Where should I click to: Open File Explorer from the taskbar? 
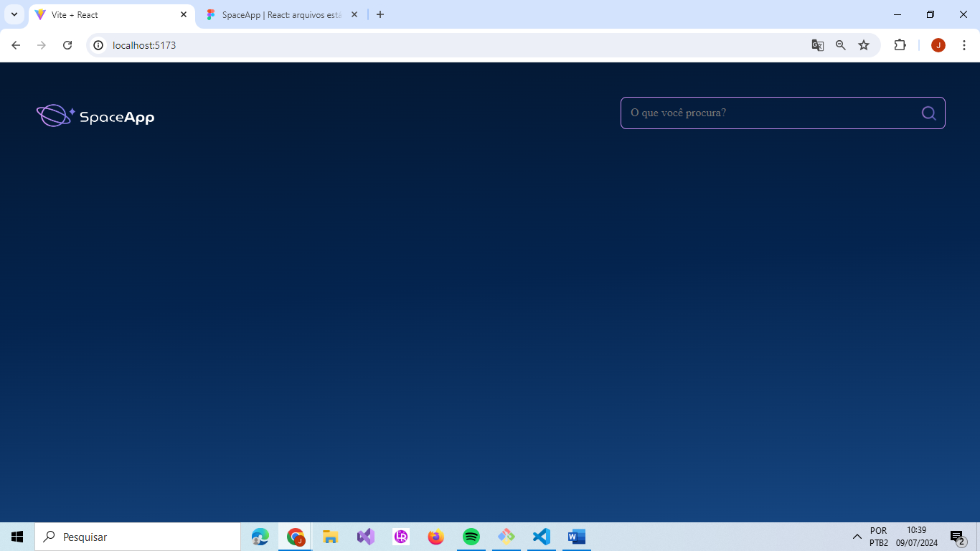point(330,537)
